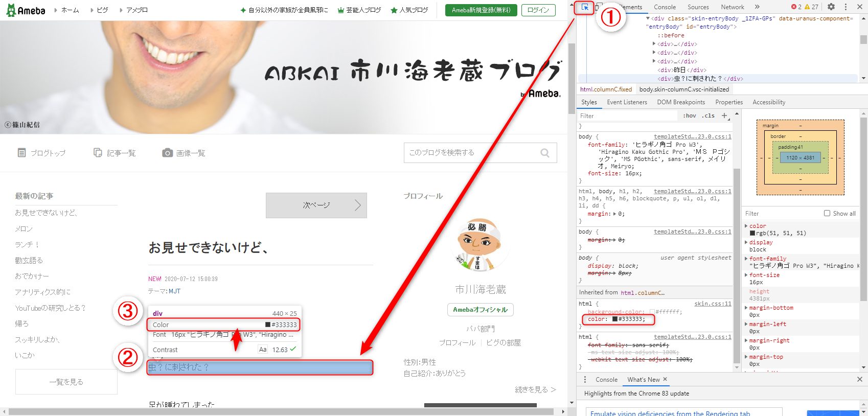
Task: Click the Ameba logo
Action: coord(26,10)
